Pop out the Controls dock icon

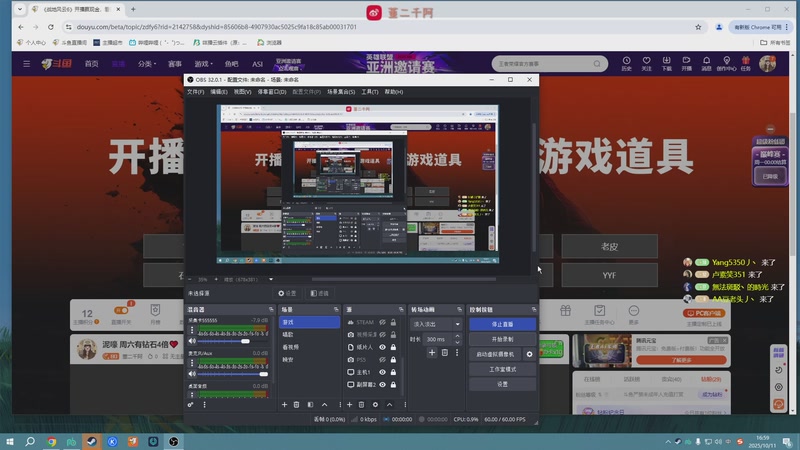[534, 310]
